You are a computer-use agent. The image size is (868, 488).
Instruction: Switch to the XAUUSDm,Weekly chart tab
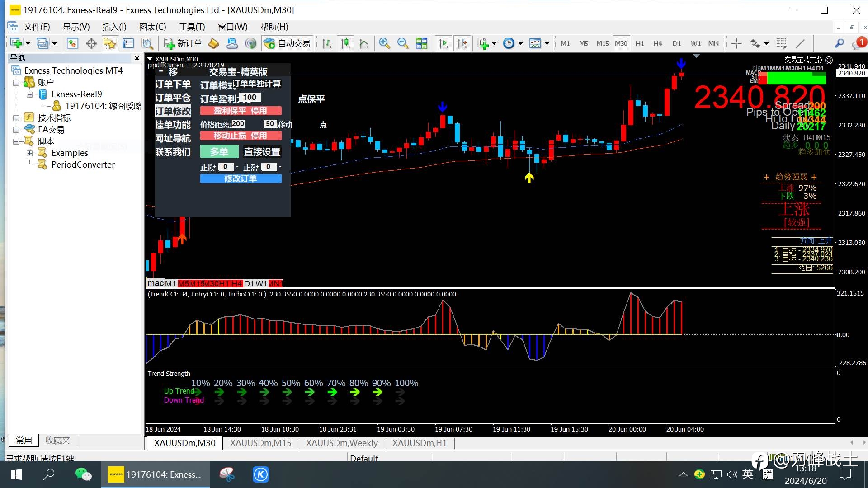pos(341,443)
